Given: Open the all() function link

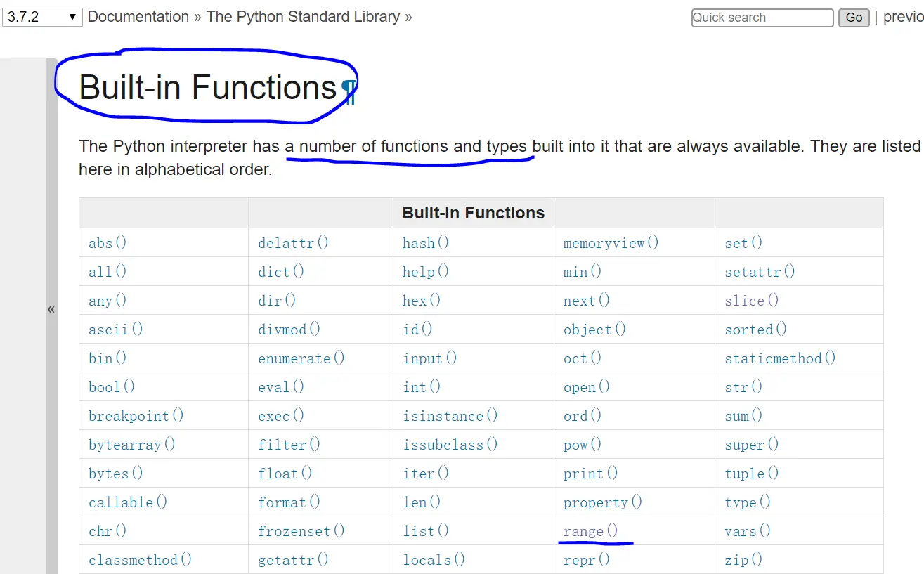Looking at the screenshot, I should pyautogui.click(x=108, y=272).
